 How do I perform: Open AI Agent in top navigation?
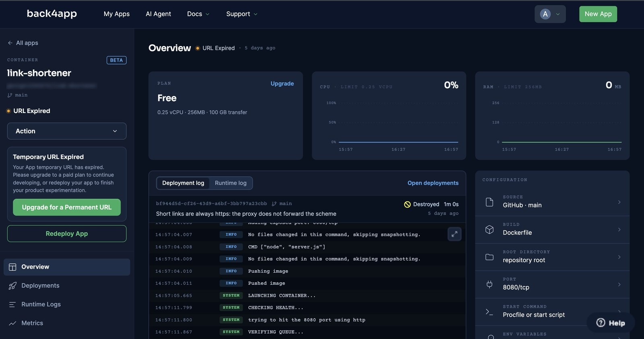[158, 14]
